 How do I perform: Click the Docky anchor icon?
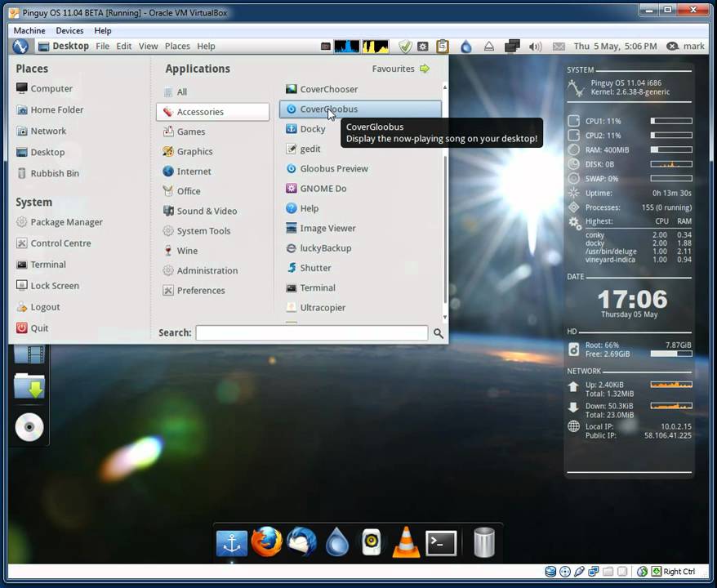point(232,543)
